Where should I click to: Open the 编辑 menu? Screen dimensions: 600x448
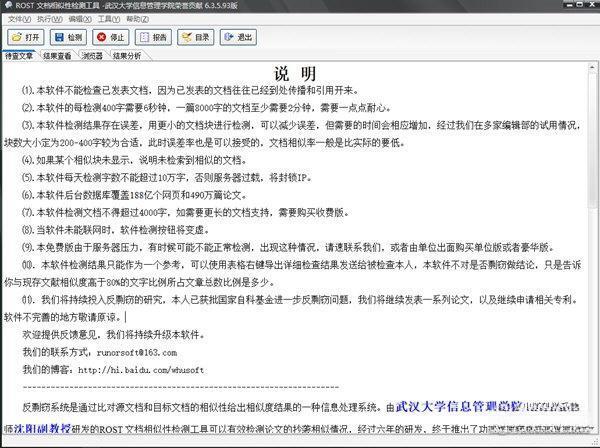[80, 19]
